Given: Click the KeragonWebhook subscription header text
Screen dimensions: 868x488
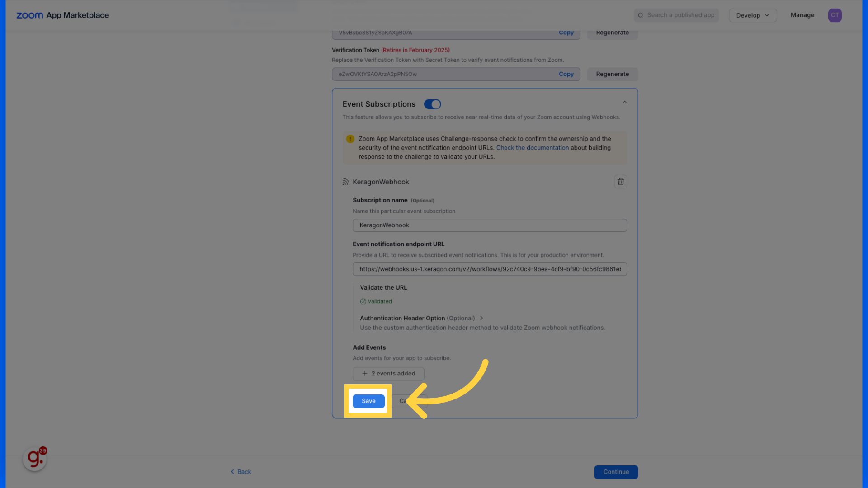Looking at the screenshot, I should [x=381, y=182].
